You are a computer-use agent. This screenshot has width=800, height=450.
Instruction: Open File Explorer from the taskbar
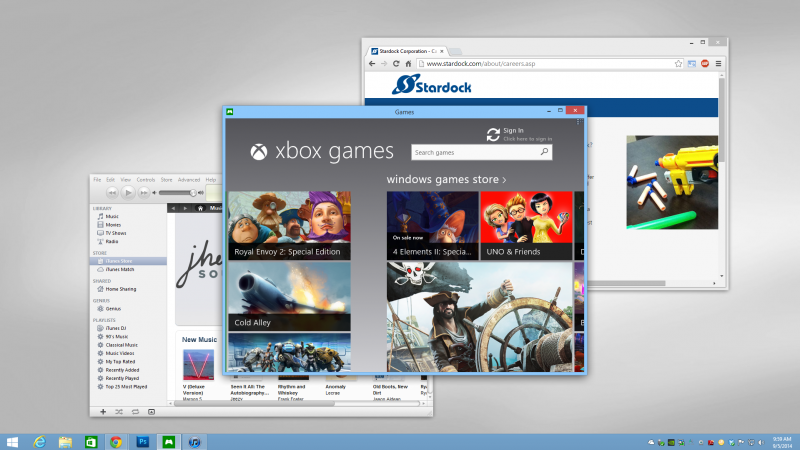tap(65, 442)
